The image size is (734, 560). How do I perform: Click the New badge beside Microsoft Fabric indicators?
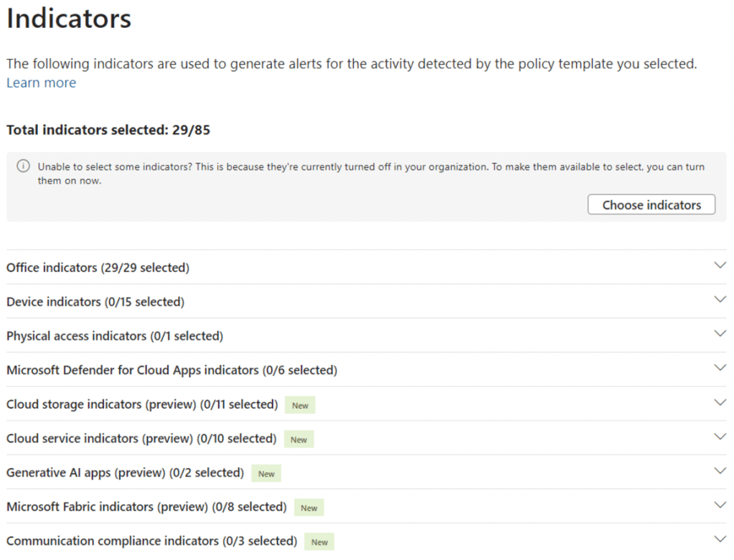point(309,508)
